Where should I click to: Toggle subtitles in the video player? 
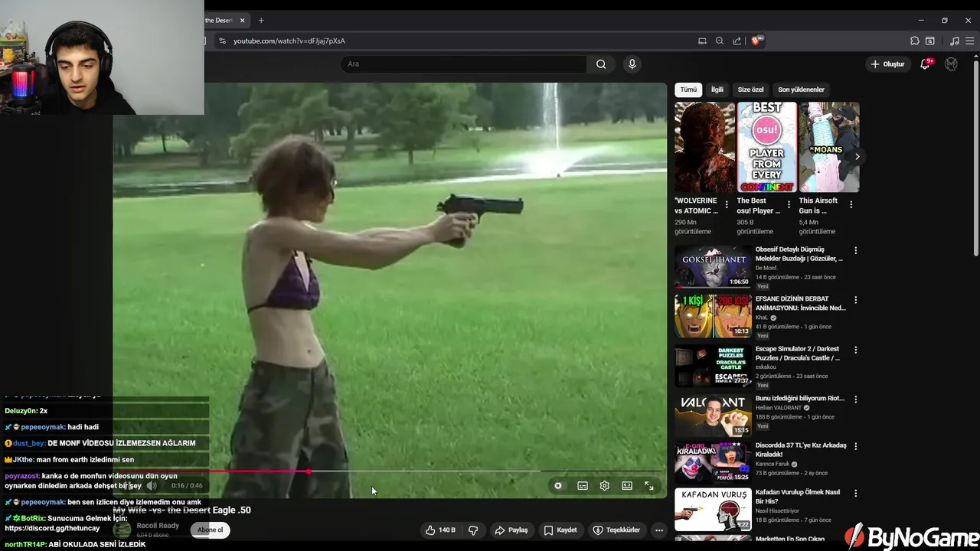click(x=583, y=486)
